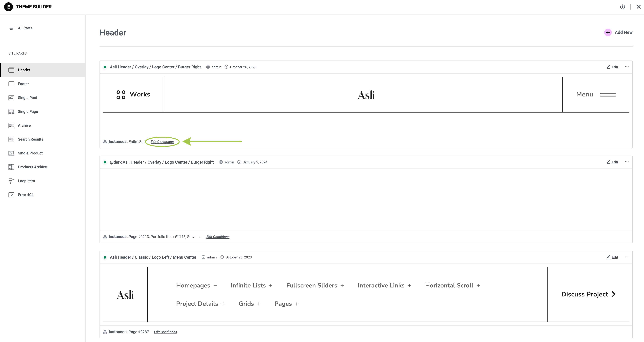Open the info icon in top bar
This screenshot has width=644, height=342.
click(x=622, y=7)
